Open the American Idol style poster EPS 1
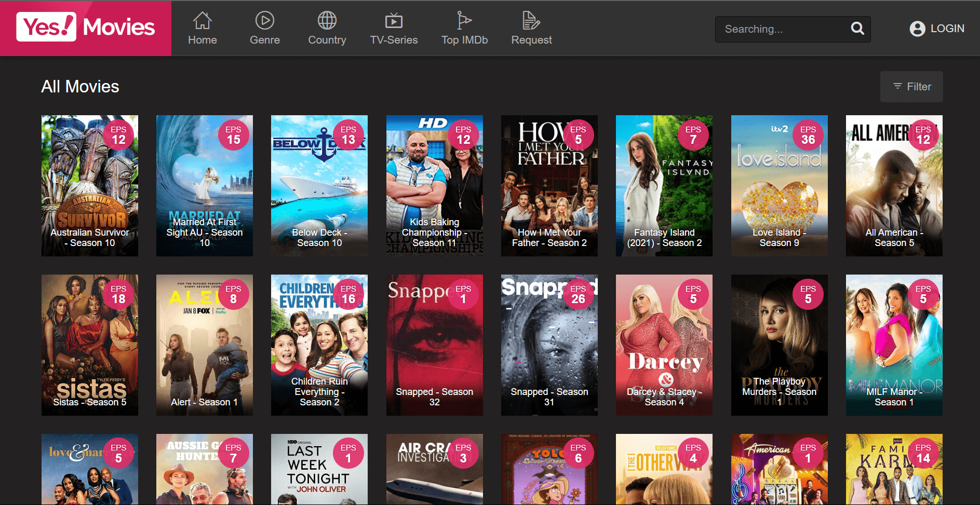 click(x=779, y=469)
